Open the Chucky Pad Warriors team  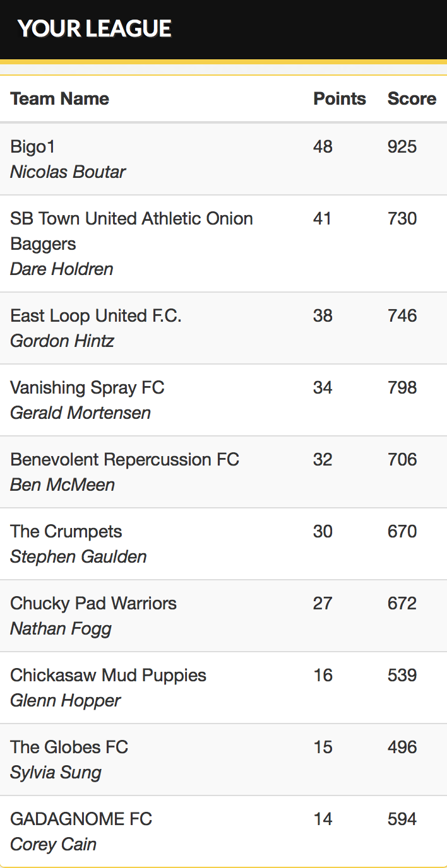point(93,603)
